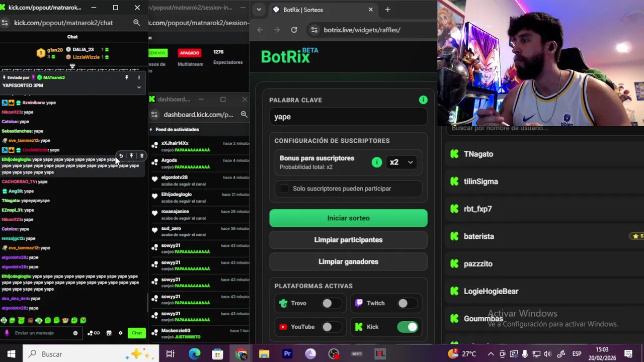Image resolution: width=644 pixels, height=362 pixels.
Task: Click APAGADO Multistream status badge
Action: (x=190, y=53)
